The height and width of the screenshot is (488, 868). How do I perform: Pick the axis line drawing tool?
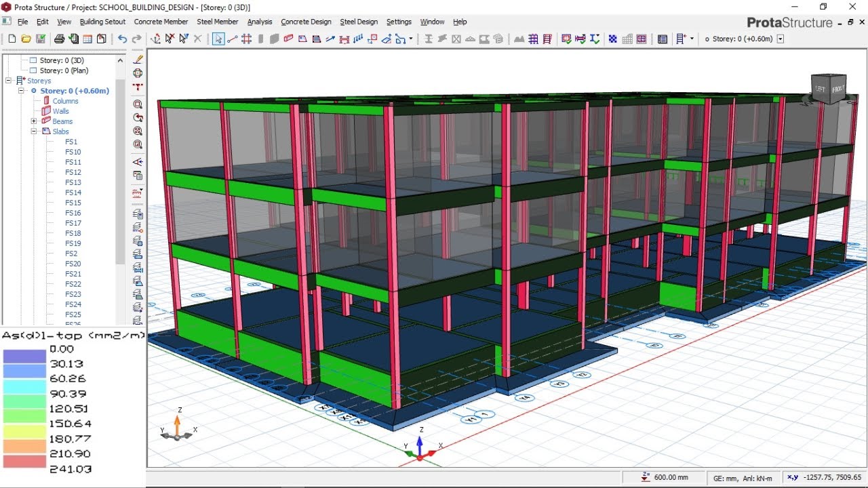click(x=233, y=39)
